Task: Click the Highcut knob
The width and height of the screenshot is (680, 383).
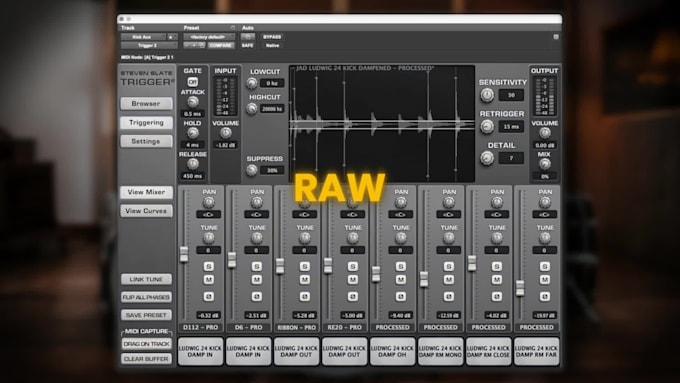Action: point(252,108)
